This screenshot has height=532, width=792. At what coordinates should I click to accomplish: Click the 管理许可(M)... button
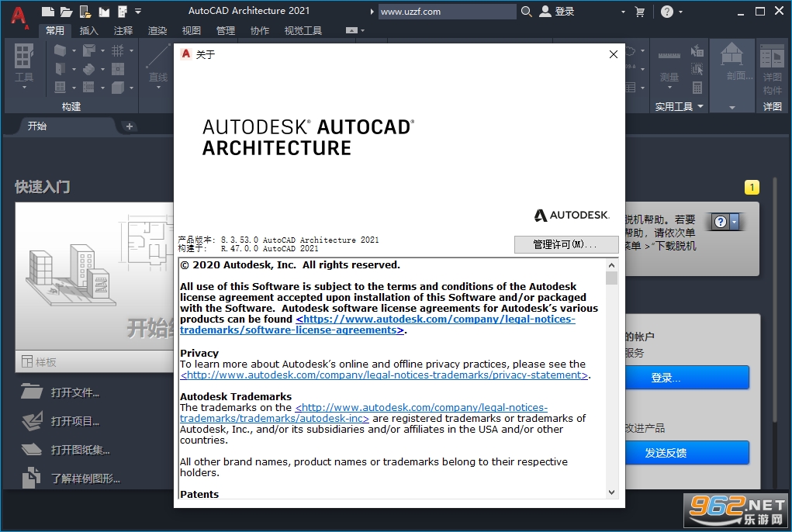pyautogui.click(x=566, y=244)
